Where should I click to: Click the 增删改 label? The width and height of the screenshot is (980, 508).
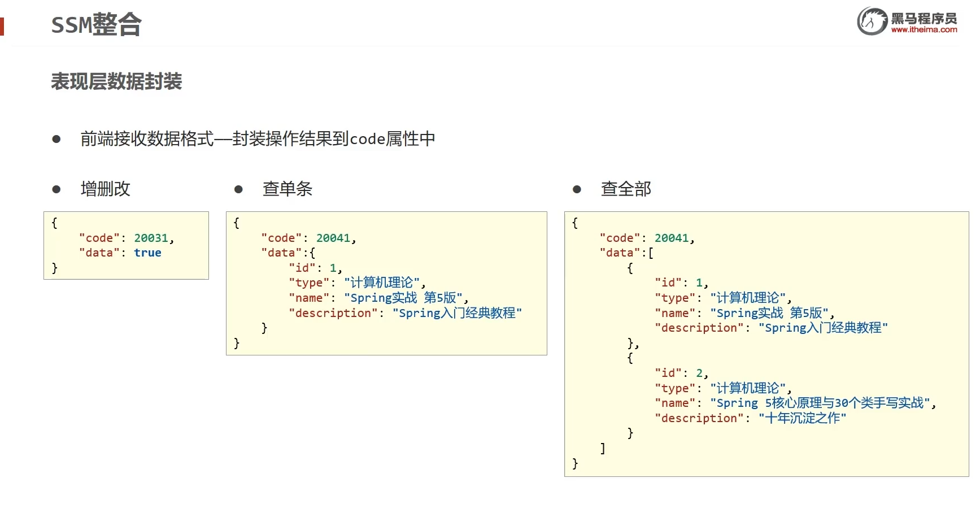coord(106,189)
